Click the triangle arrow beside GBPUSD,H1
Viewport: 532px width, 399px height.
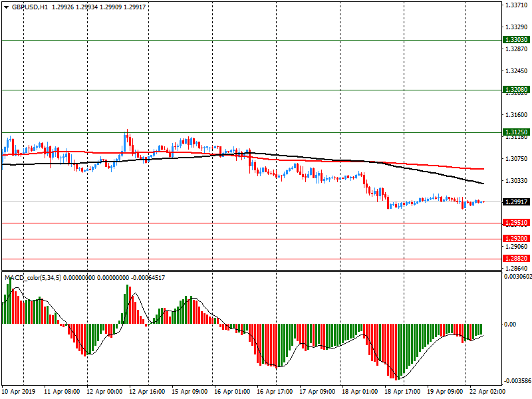pyautogui.click(x=6, y=7)
